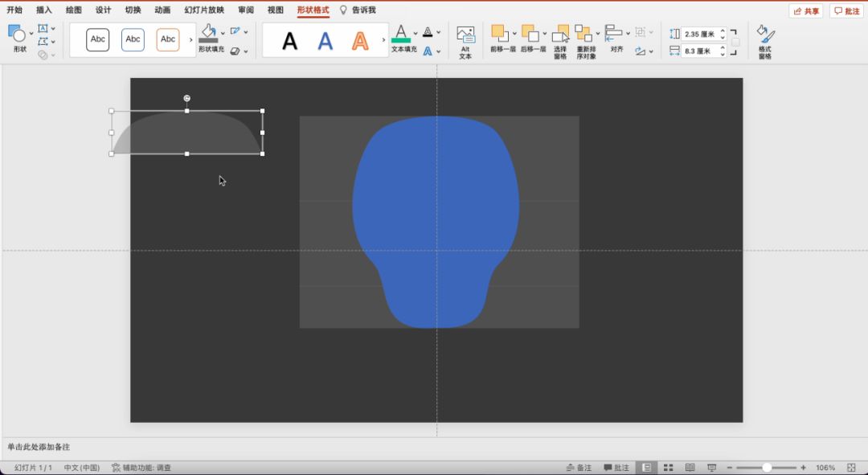Expand the shape styles gallery
The image size is (868, 475).
pos(191,40)
